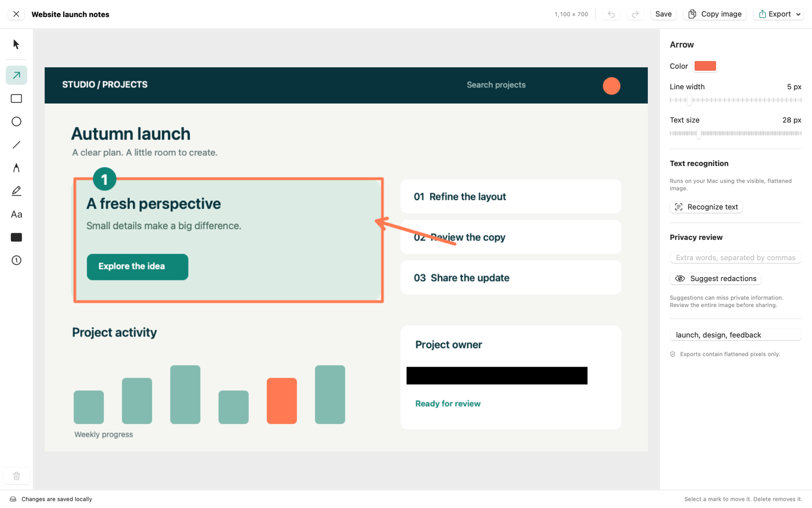Run Recognize text on the image
This screenshot has height=508, width=812.
pyautogui.click(x=706, y=207)
